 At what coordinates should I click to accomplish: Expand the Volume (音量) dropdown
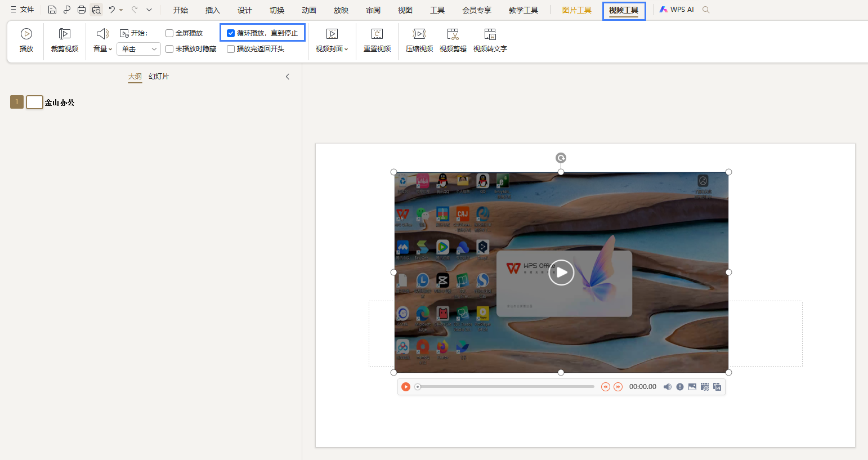[x=103, y=49]
